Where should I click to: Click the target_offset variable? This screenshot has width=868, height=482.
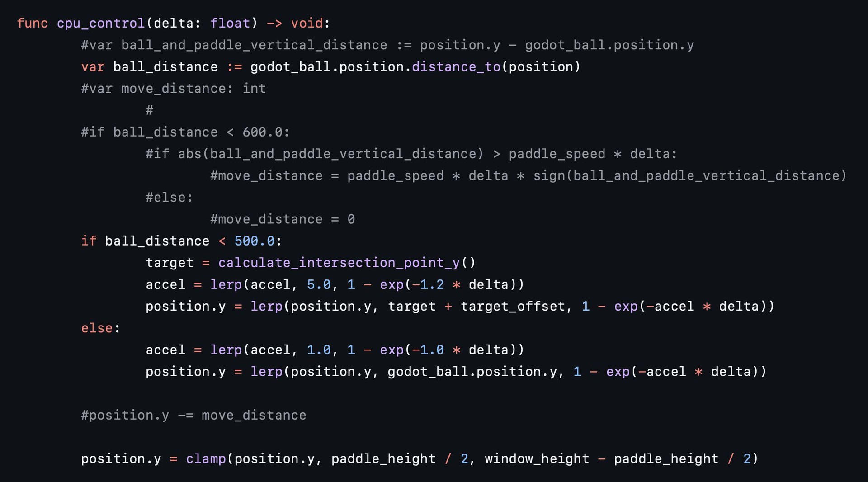pyautogui.click(x=513, y=307)
